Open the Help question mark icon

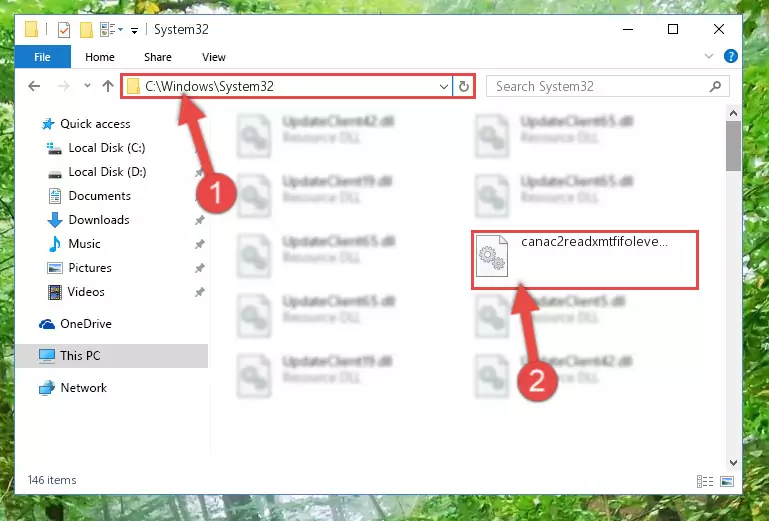(x=730, y=56)
